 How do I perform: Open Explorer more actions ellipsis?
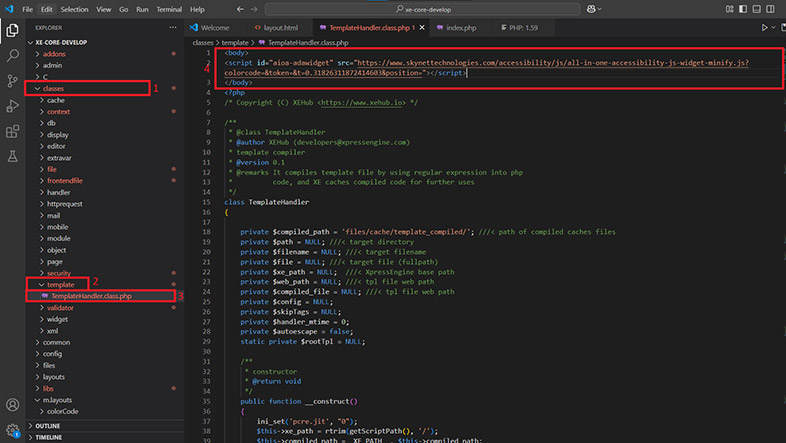pos(173,28)
